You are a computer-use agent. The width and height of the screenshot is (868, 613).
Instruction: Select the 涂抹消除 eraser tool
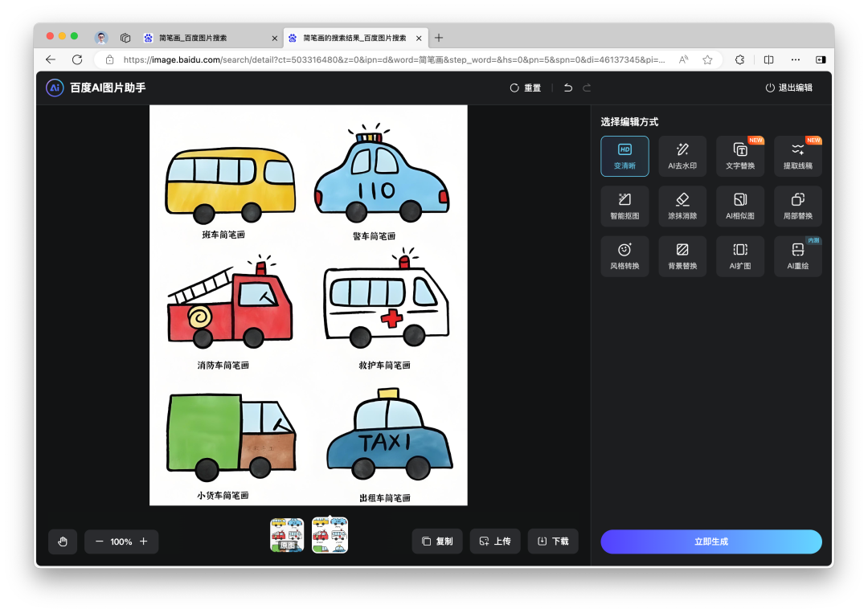click(682, 206)
